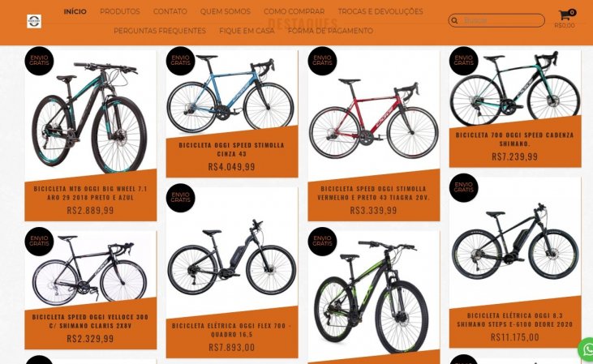Open Bicicleta Elétrica Oggi 8.3 title
The image size is (593, 364).
point(514,319)
